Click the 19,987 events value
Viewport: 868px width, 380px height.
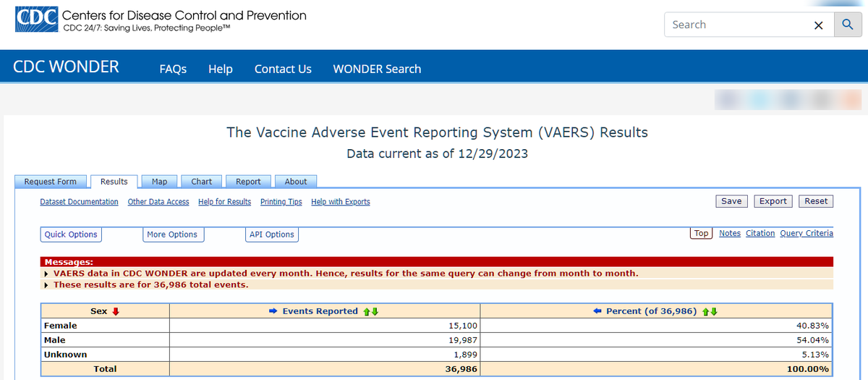[461, 340]
